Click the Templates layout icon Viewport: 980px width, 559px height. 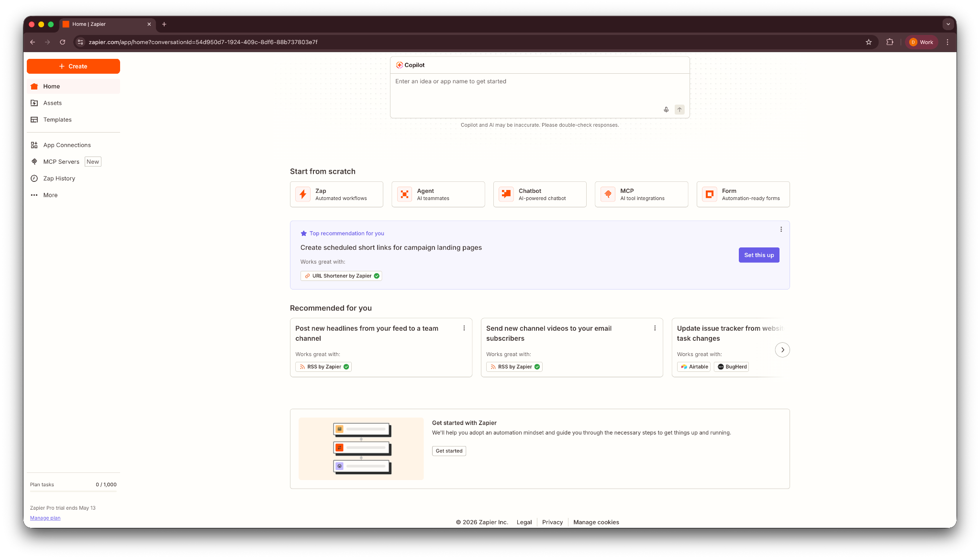click(x=34, y=120)
